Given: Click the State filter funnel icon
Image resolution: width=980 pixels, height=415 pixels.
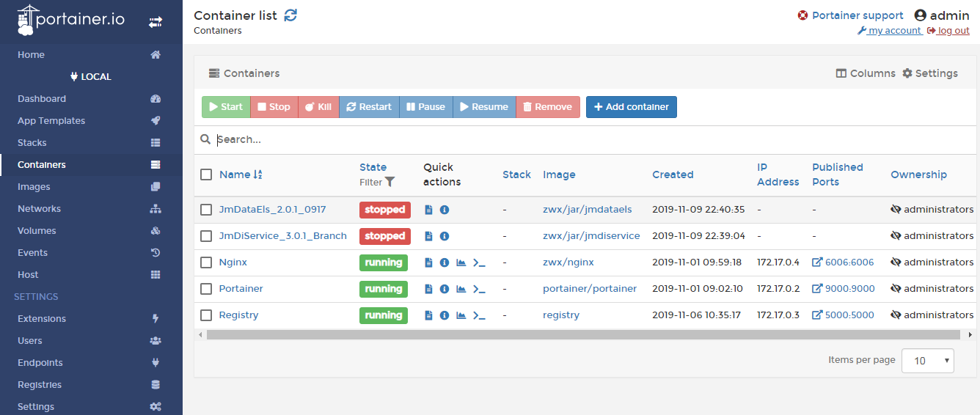Looking at the screenshot, I should click(x=390, y=182).
